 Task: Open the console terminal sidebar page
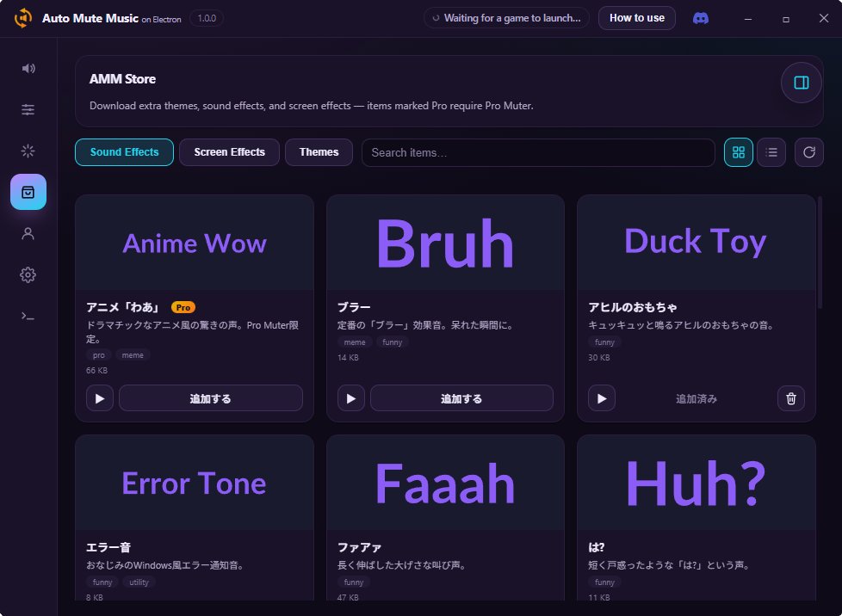(28, 316)
